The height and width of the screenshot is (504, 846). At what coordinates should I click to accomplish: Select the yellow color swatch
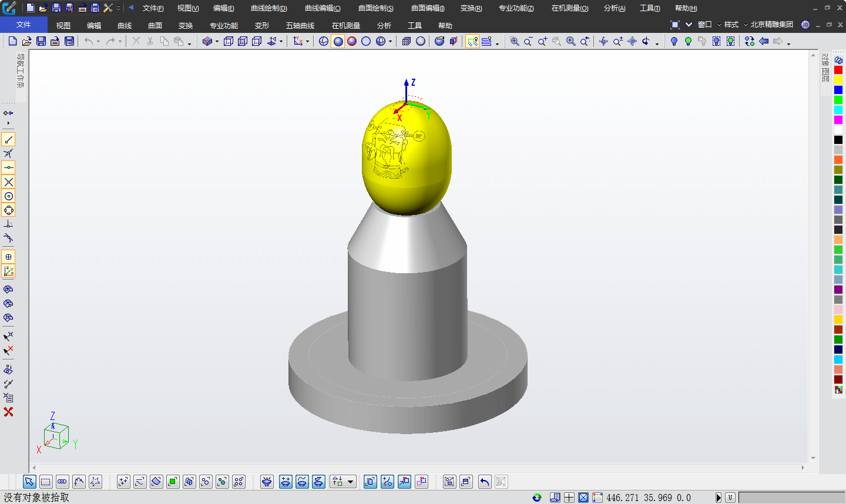pyautogui.click(x=838, y=80)
